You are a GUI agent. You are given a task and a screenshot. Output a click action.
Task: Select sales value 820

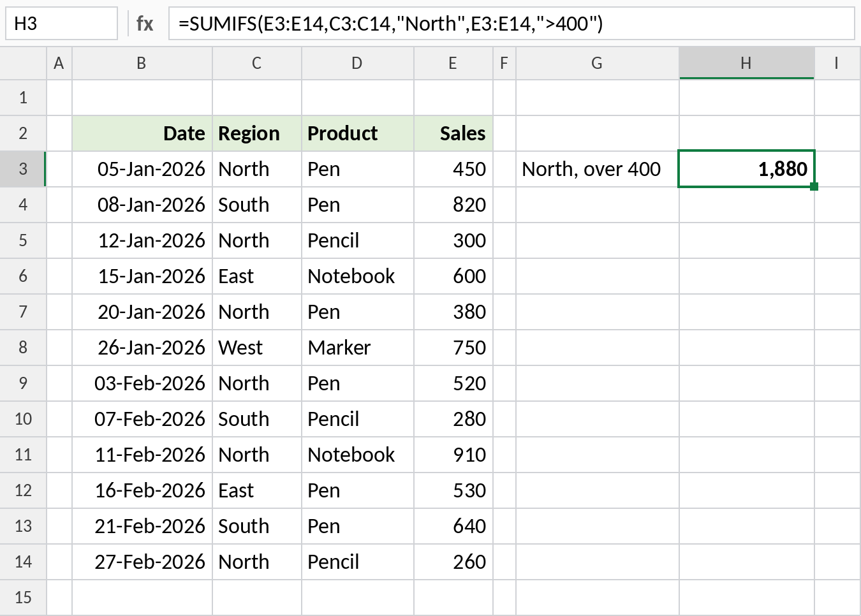pos(453,205)
